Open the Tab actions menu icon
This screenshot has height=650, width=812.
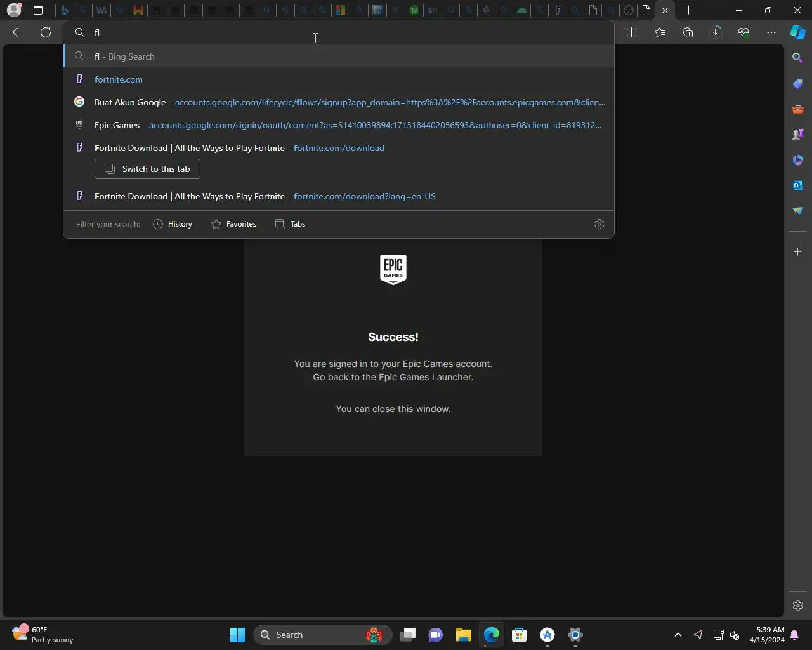point(38,10)
